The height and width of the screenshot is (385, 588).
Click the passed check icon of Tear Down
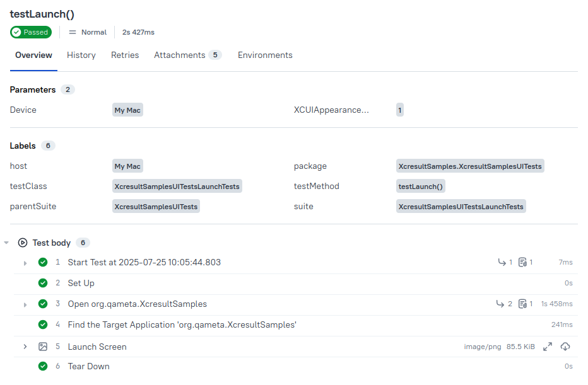coord(43,366)
